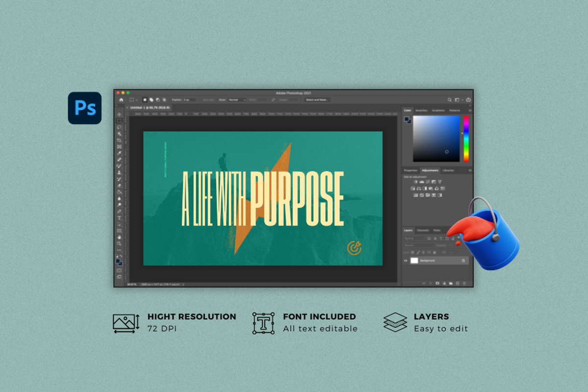The width and height of the screenshot is (588, 392).
Task: Select the Crop tool
Action: coord(119,140)
